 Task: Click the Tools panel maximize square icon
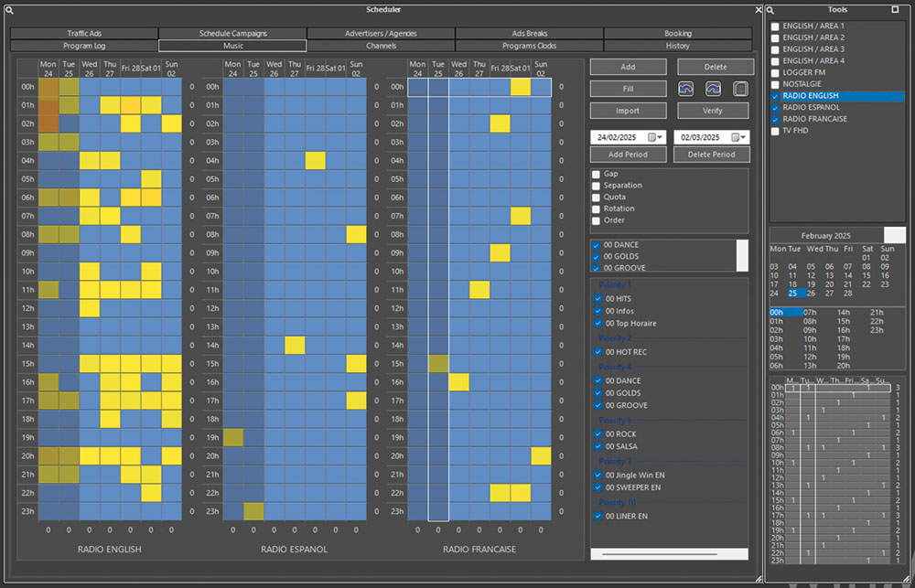[895, 9]
